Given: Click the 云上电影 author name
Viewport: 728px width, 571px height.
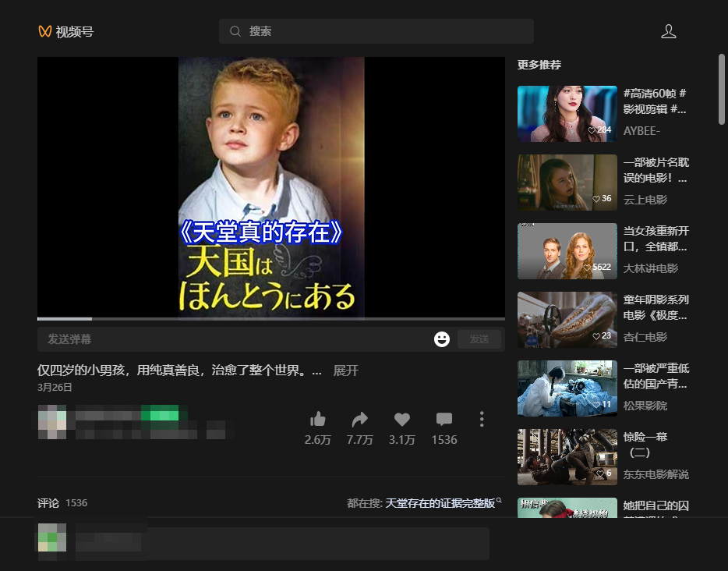Looking at the screenshot, I should 645,200.
